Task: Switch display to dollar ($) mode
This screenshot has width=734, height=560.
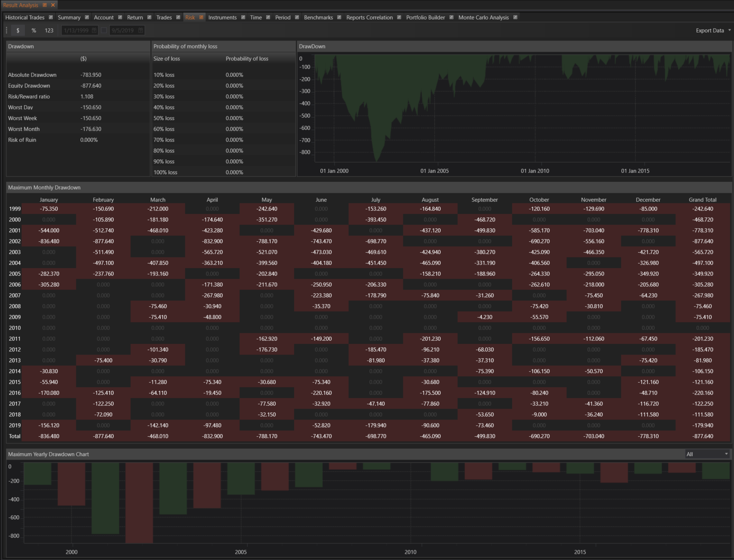Action: point(18,30)
